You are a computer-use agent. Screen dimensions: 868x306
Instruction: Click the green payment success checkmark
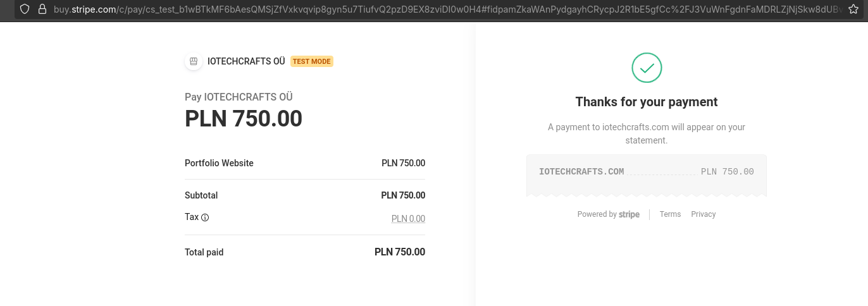tap(647, 68)
